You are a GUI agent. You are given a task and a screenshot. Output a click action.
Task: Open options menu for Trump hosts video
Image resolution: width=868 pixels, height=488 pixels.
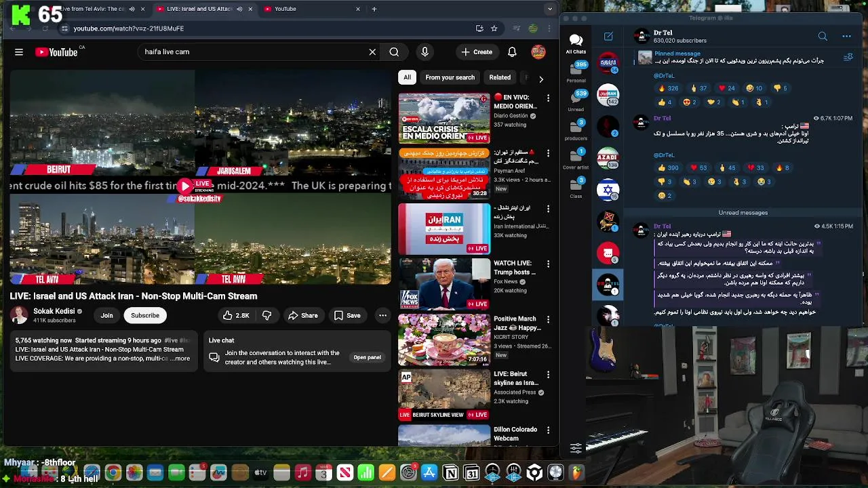[548, 264]
